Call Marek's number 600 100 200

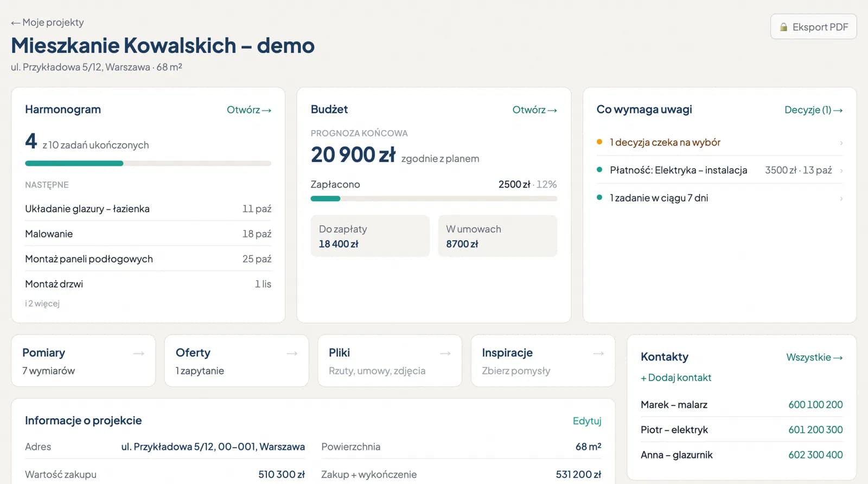[x=815, y=405]
